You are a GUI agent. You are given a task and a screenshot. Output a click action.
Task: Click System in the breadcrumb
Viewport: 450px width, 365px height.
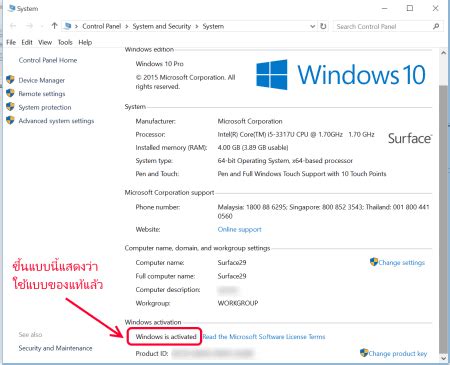pos(213,26)
